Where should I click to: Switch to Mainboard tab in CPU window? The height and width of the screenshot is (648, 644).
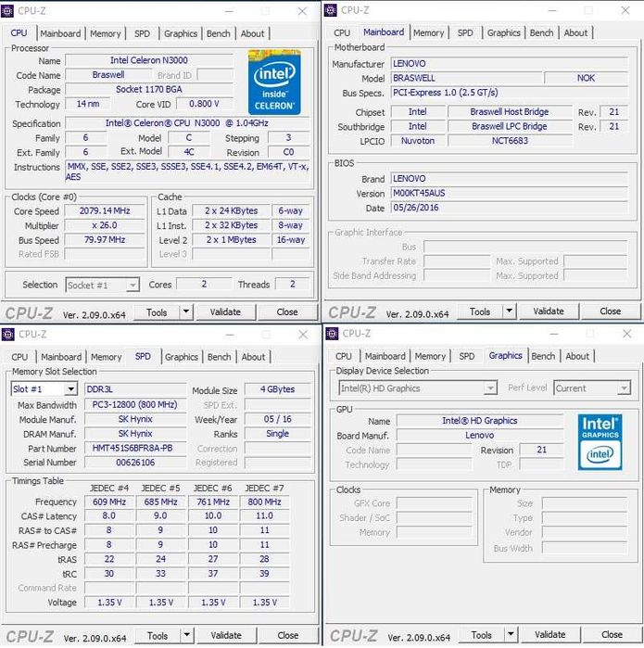coord(60,33)
